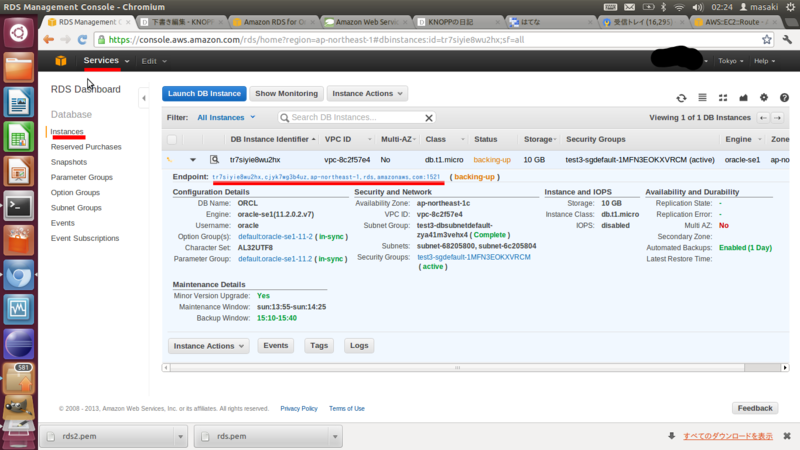Click the Logs button
The width and height of the screenshot is (800, 450).
pyautogui.click(x=359, y=345)
